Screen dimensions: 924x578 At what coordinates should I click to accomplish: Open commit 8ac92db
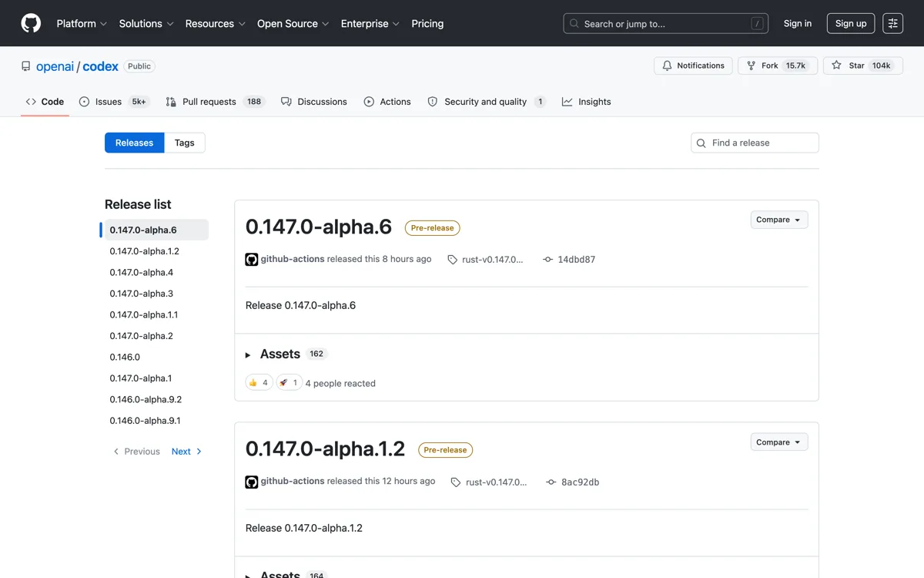pyautogui.click(x=581, y=482)
